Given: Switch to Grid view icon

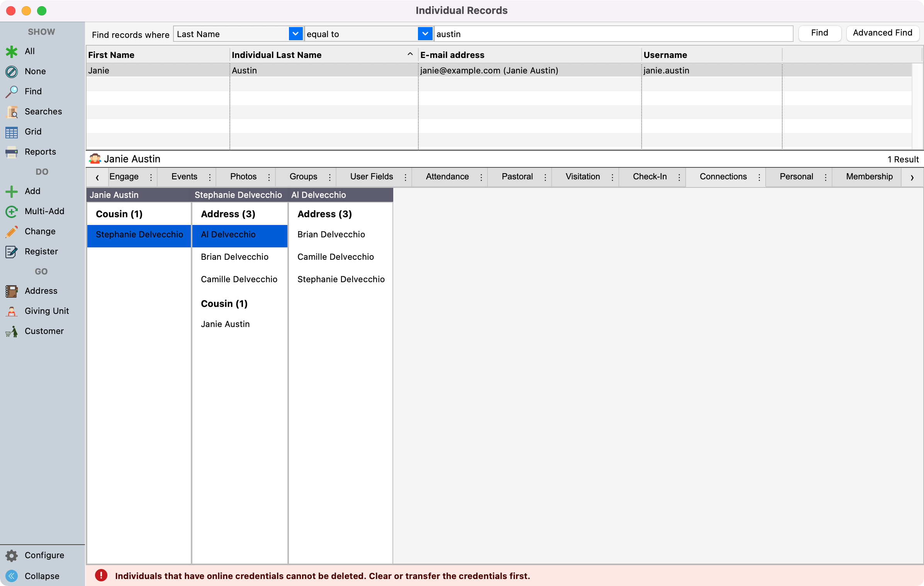Looking at the screenshot, I should tap(12, 132).
